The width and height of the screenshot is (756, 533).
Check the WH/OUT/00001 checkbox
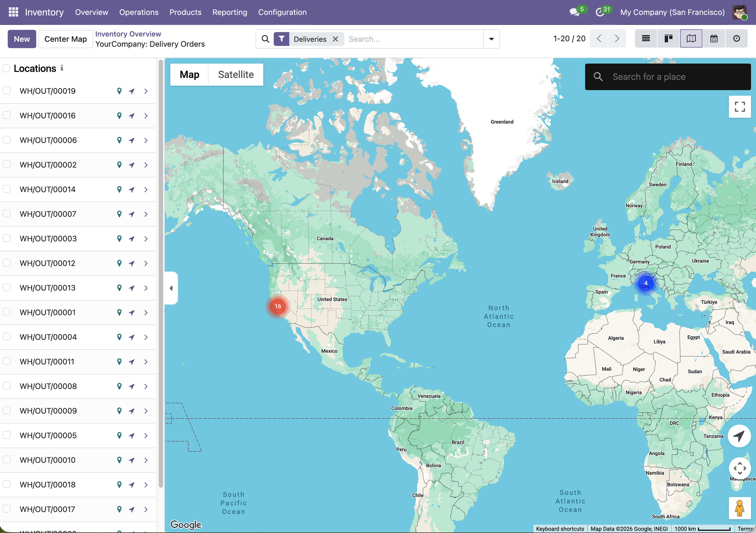pyautogui.click(x=7, y=312)
